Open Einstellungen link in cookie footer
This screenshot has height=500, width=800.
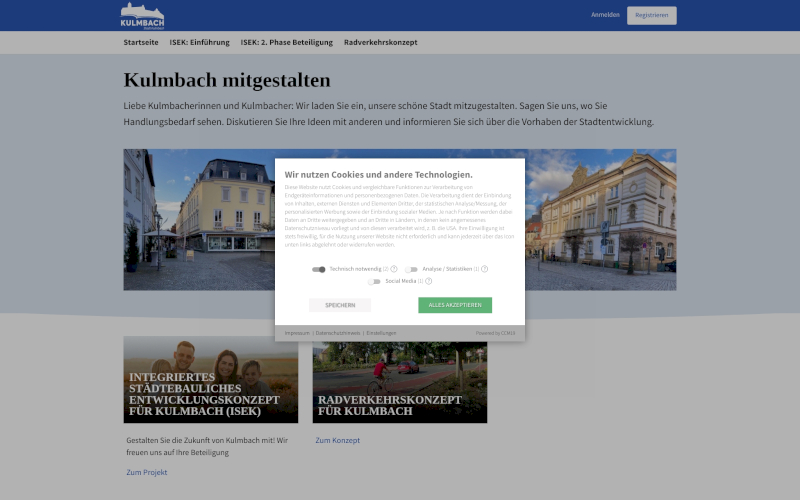pos(381,332)
